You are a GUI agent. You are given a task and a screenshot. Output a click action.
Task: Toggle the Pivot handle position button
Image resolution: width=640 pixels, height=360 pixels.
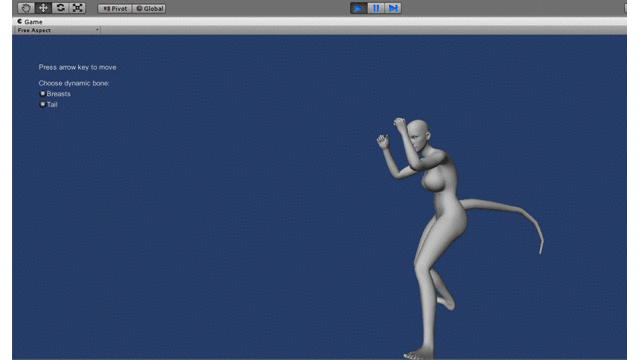pos(115,9)
